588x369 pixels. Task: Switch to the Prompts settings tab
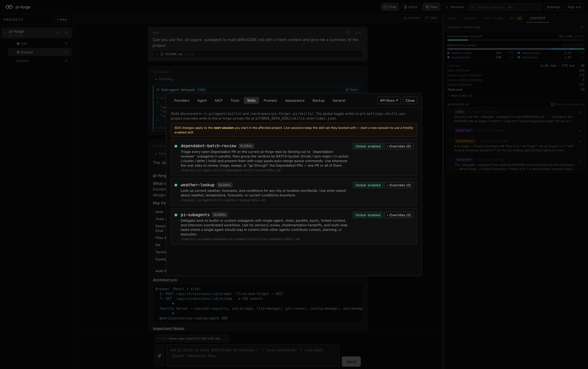[x=270, y=101]
